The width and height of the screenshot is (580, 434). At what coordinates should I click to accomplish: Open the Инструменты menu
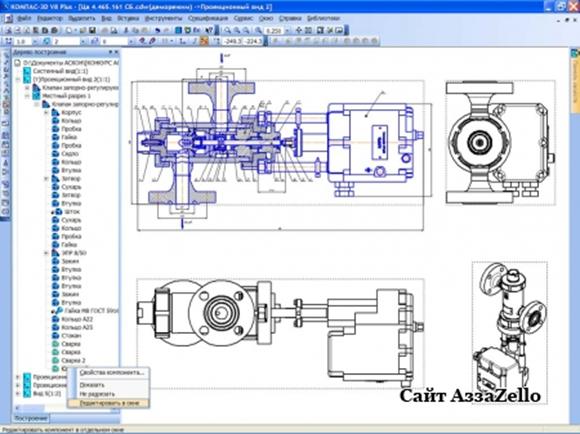pyautogui.click(x=163, y=18)
